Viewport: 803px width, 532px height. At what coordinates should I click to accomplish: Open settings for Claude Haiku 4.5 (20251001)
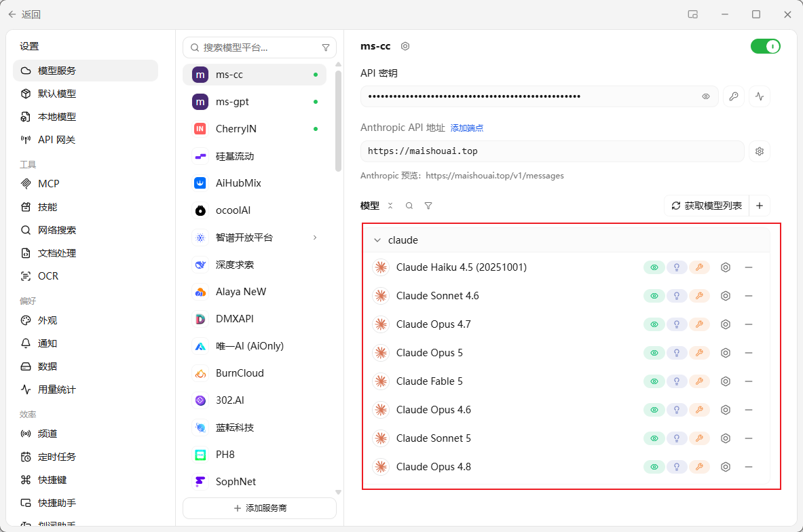[x=726, y=267]
